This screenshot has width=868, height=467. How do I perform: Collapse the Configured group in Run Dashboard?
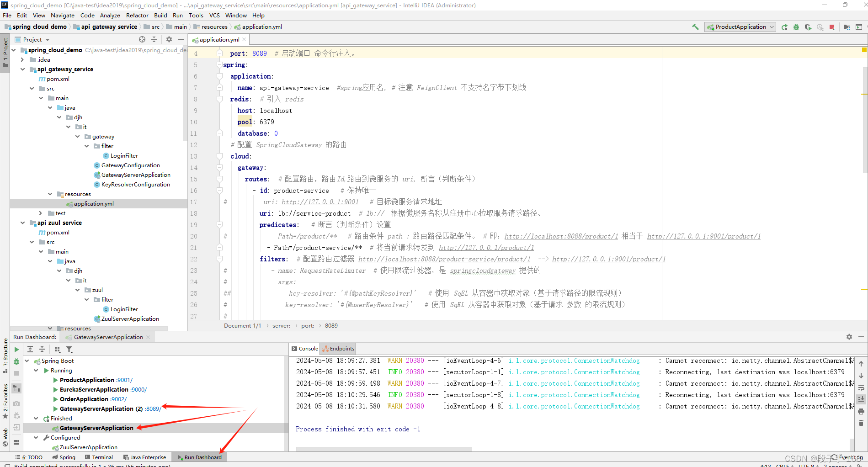[36, 438]
